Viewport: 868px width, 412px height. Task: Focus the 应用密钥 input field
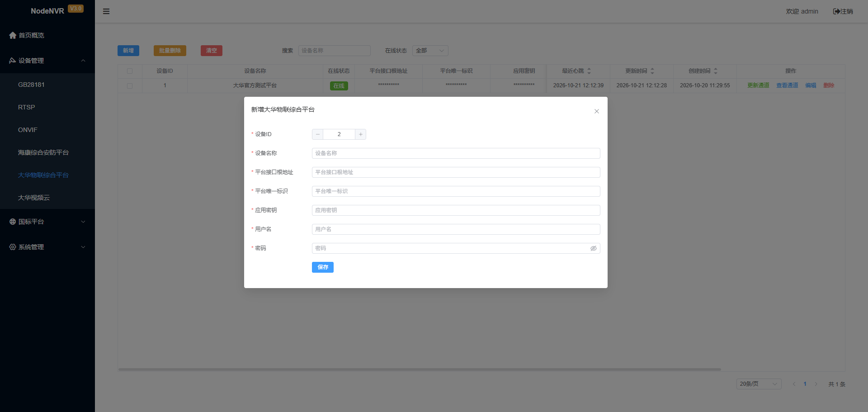(x=456, y=210)
